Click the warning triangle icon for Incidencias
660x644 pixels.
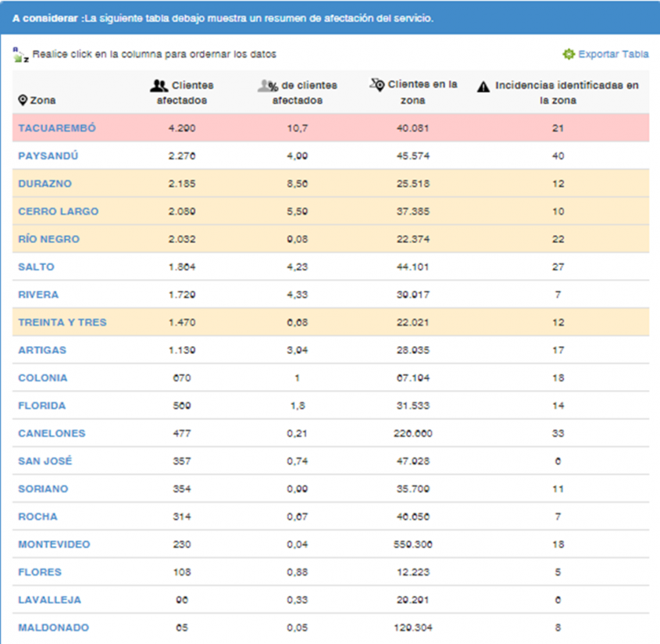pyautogui.click(x=483, y=86)
